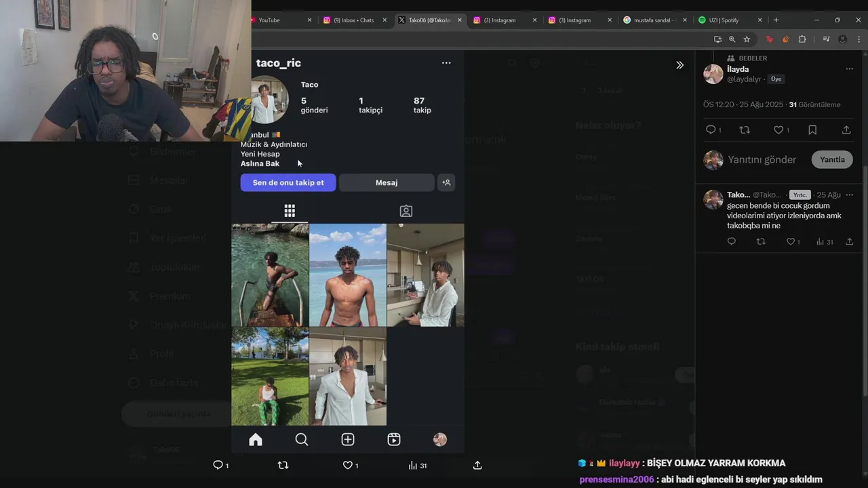The image size is (868, 488).
Task: Switch to the YouTube tab
Action: (x=281, y=20)
